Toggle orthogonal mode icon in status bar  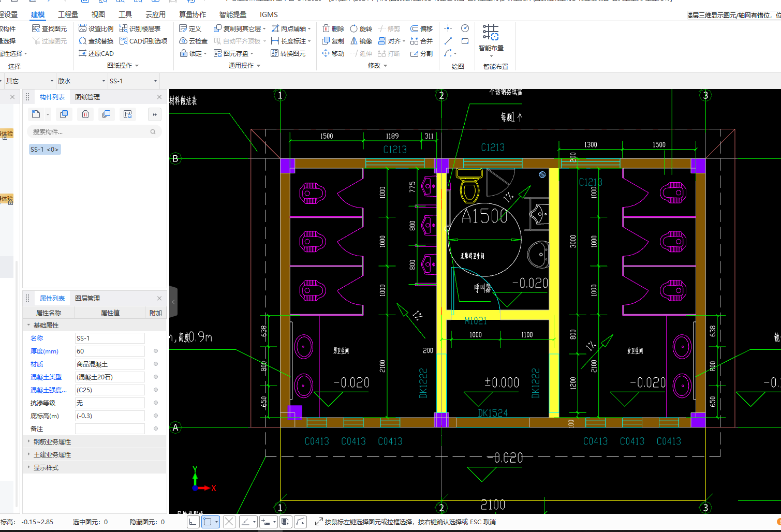(x=193, y=522)
